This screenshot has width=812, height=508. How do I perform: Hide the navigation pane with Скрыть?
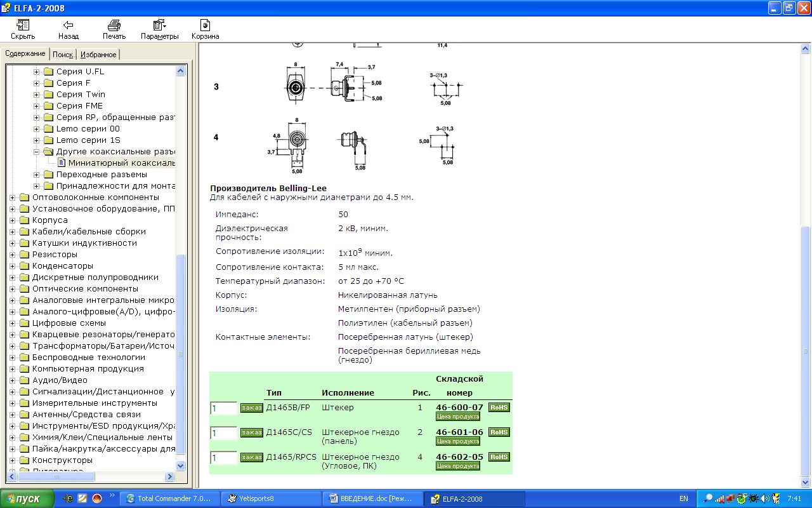click(23, 30)
